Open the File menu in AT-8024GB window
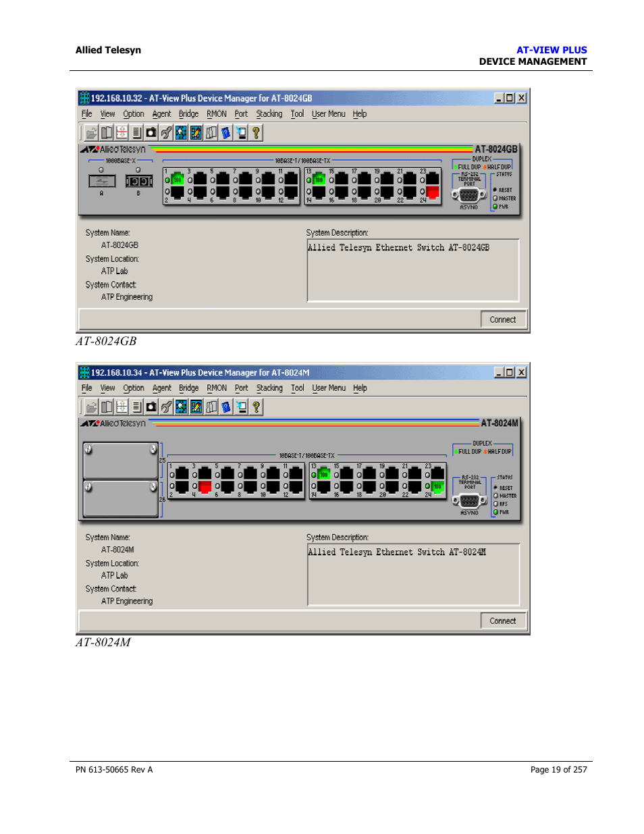Screen dimensions: 644x834 tap(87, 114)
